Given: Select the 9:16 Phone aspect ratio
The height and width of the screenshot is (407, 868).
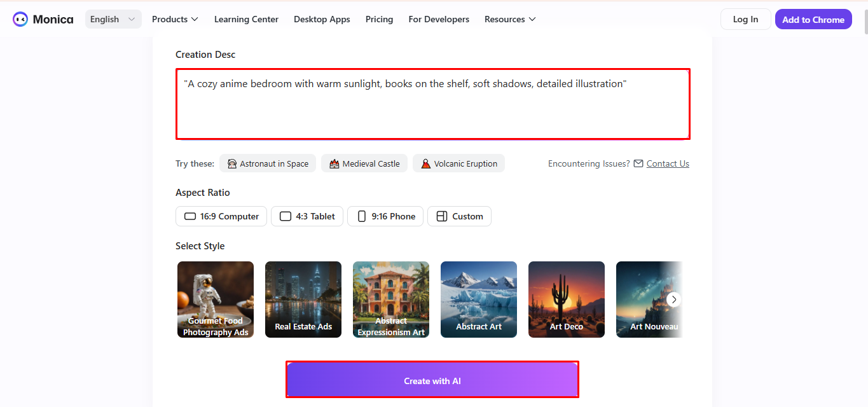Looking at the screenshot, I should [x=385, y=216].
